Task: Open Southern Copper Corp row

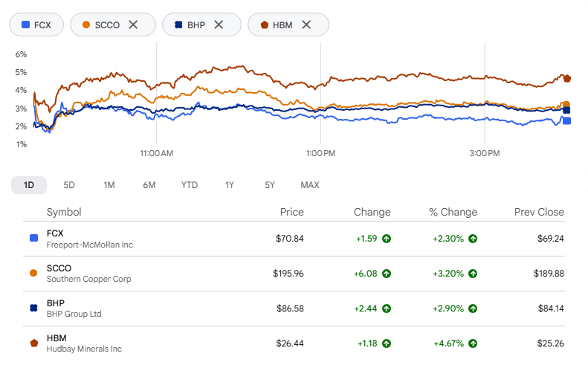Action: click(294, 274)
